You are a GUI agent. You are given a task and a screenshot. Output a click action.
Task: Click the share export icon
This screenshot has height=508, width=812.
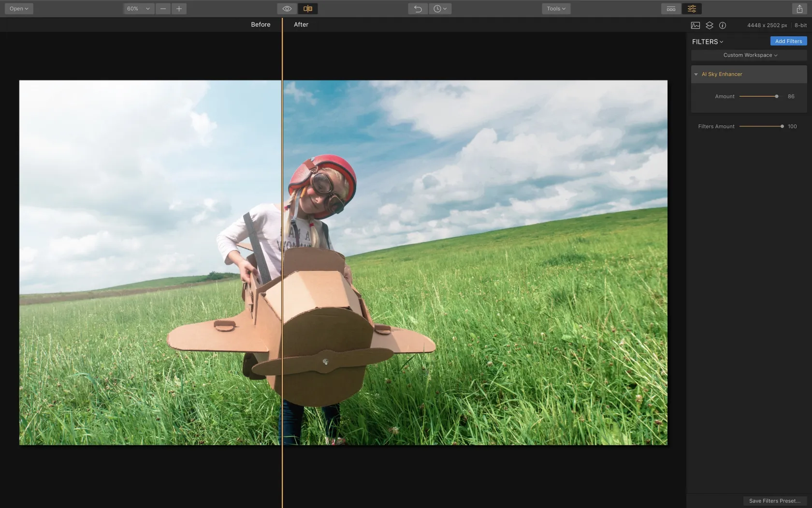click(x=799, y=9)
